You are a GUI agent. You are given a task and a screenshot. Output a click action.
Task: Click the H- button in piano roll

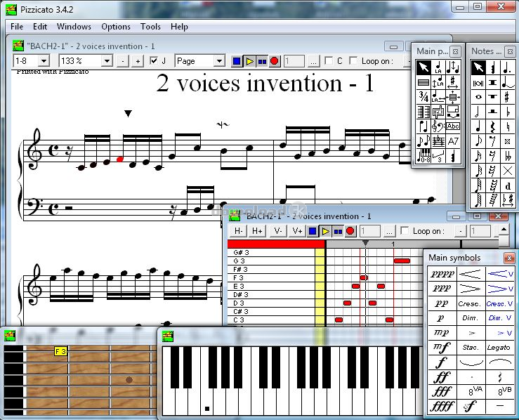238,230
